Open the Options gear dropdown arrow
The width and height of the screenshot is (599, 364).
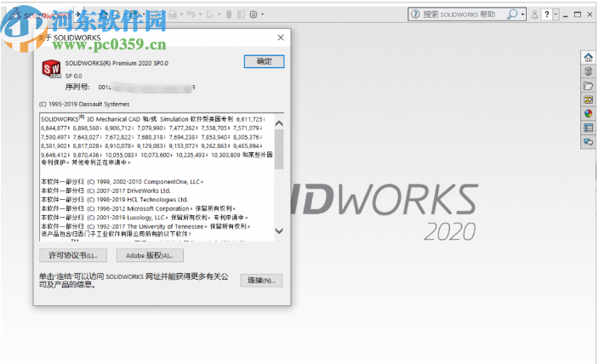(262, 14)
